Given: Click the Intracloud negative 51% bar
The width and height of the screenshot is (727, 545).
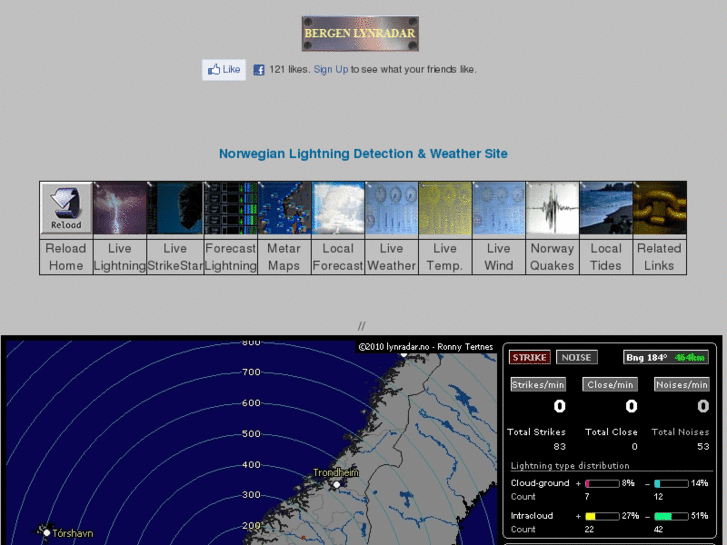Looking at the screenshot, I should click(x=671, y=516).
